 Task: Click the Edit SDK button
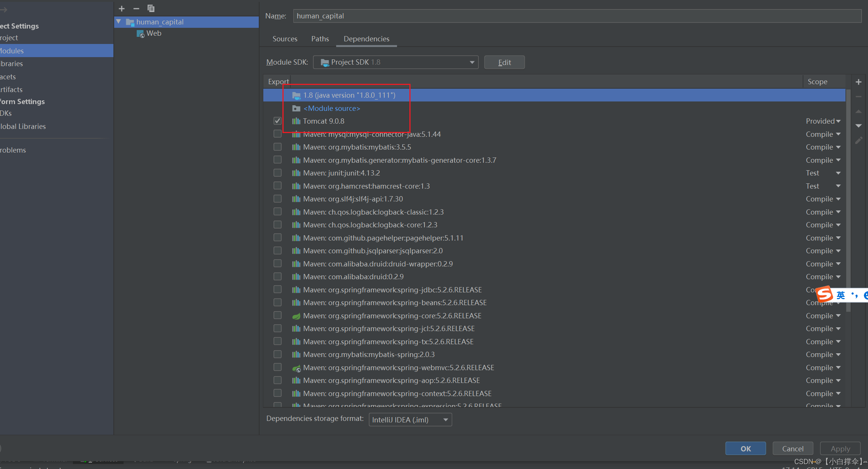(x=504, y=62)
